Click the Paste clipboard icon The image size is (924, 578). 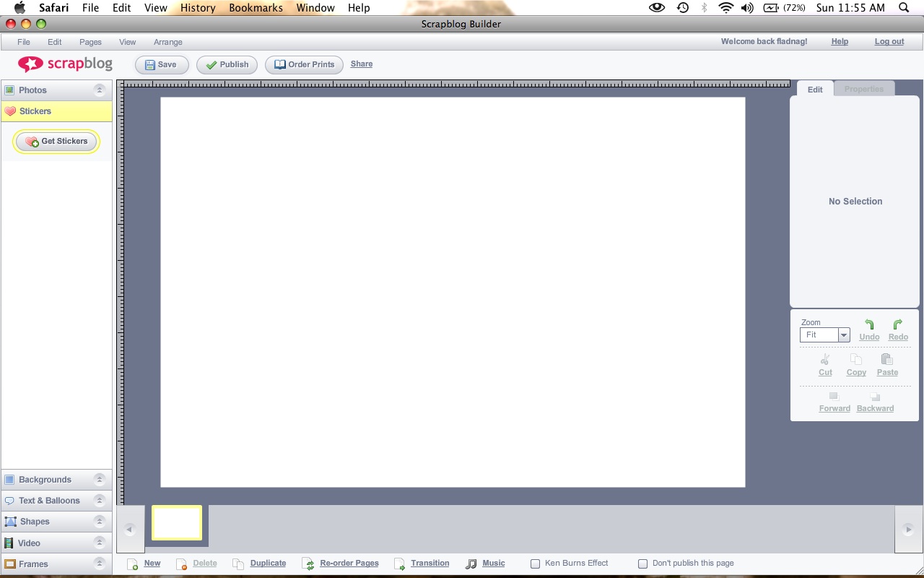tap(887, 360)
